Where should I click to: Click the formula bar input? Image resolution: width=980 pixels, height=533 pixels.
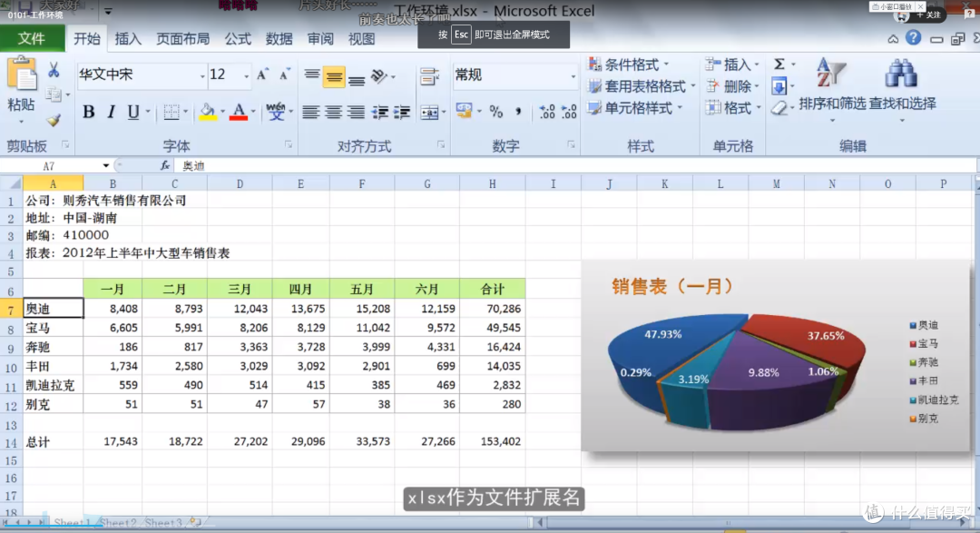coord(575,166)
